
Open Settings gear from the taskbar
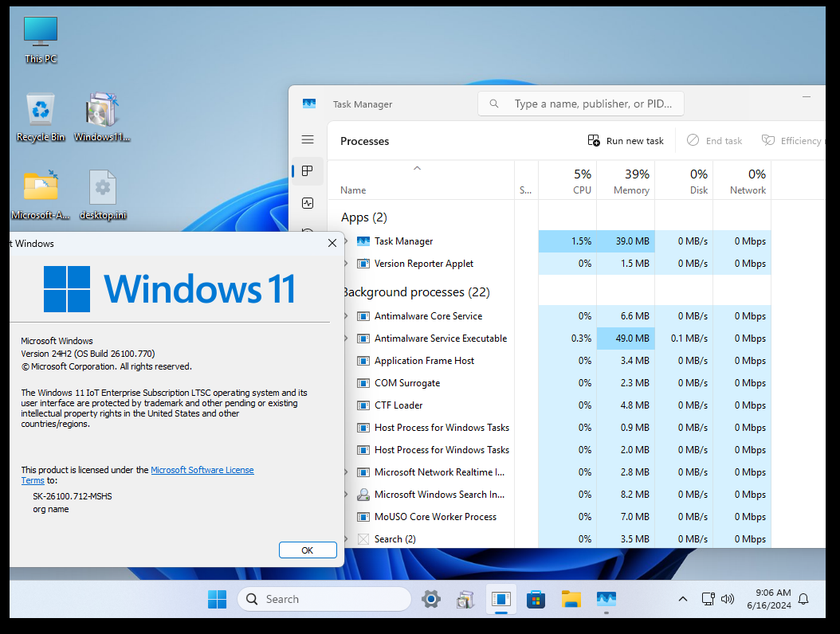430,599
